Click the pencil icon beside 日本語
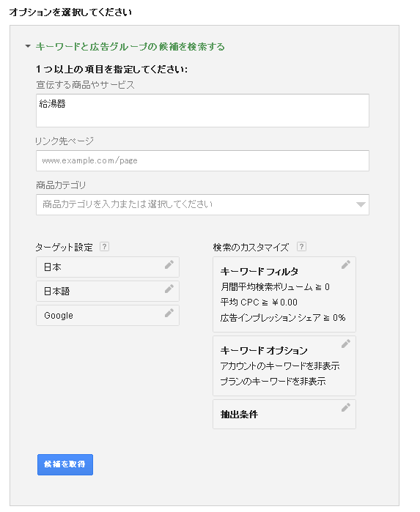The width and height of the screenshot is (420, 512). click(169, 289)
